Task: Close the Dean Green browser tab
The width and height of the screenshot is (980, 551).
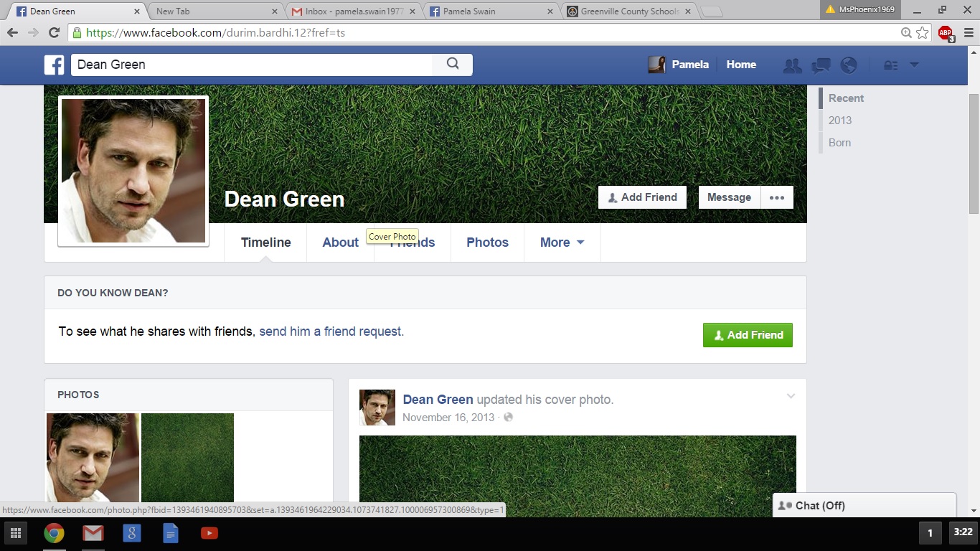Action: 137,11
